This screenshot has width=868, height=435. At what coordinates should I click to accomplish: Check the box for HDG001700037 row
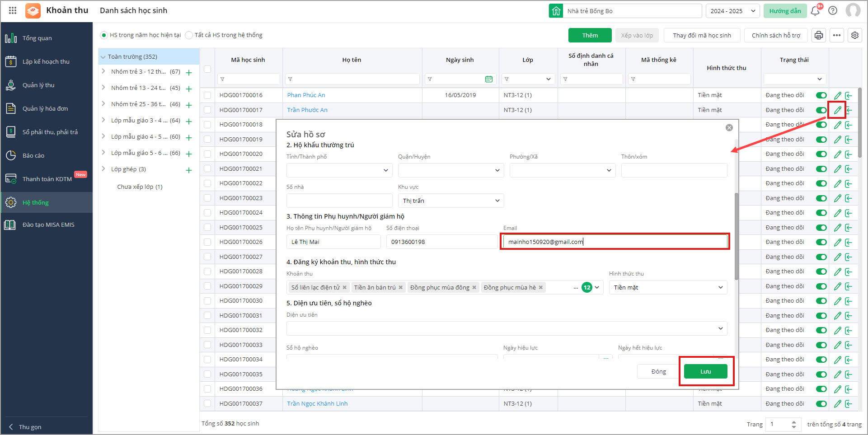207,403
